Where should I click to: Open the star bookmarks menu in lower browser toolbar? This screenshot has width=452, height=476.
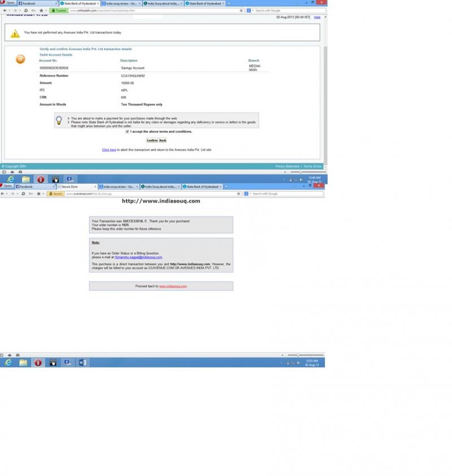[39, 194]
